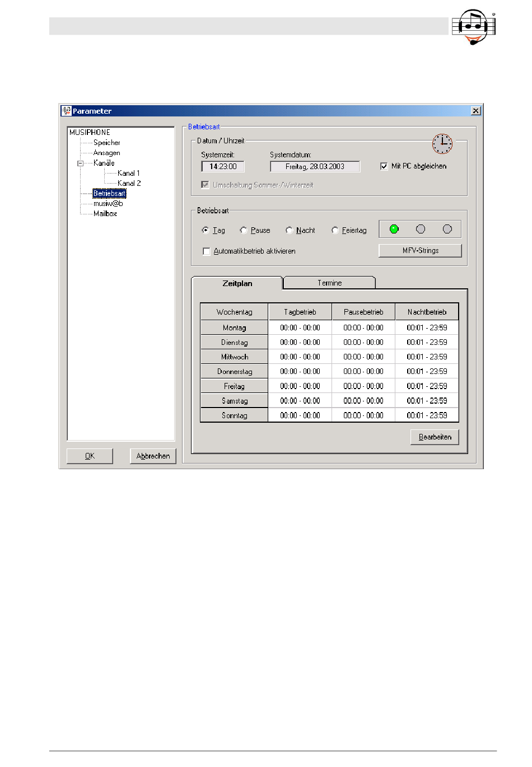Click Sonntag's Tagbetrieb time cell
Screen dimensions: 532x767
[x=300, y=415]
